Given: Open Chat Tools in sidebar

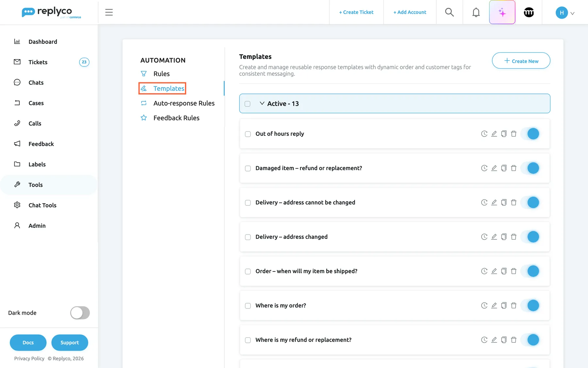Looking at the screenshot, I should click(42, 205).
